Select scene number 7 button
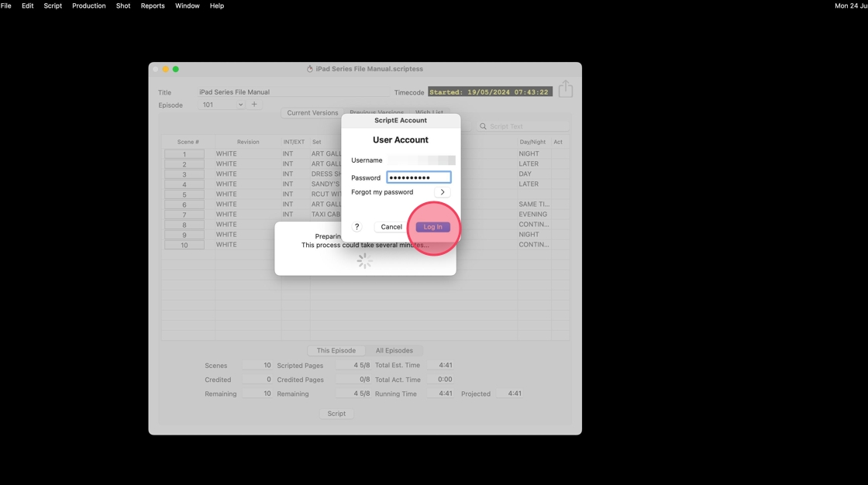 click(184, 215)
